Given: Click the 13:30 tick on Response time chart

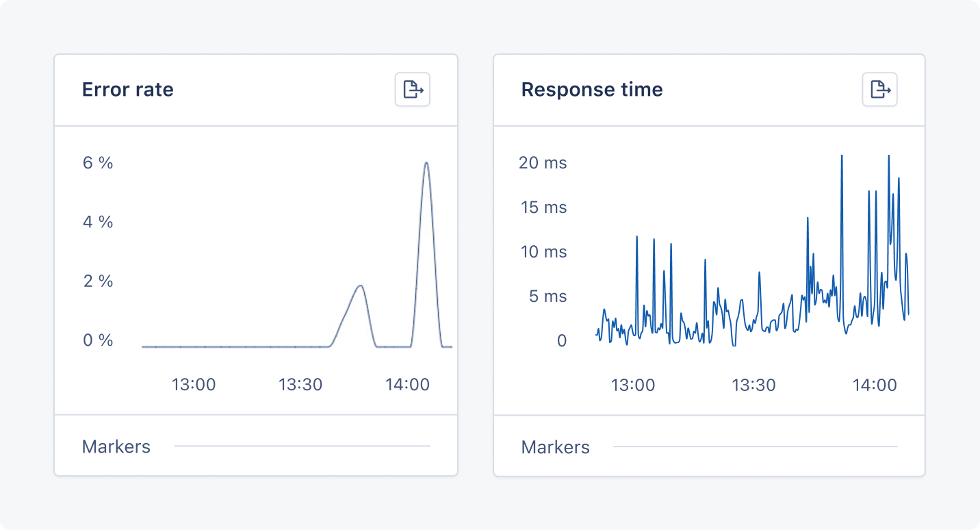Looking at the screenshot, I should (x=753, y=385).
